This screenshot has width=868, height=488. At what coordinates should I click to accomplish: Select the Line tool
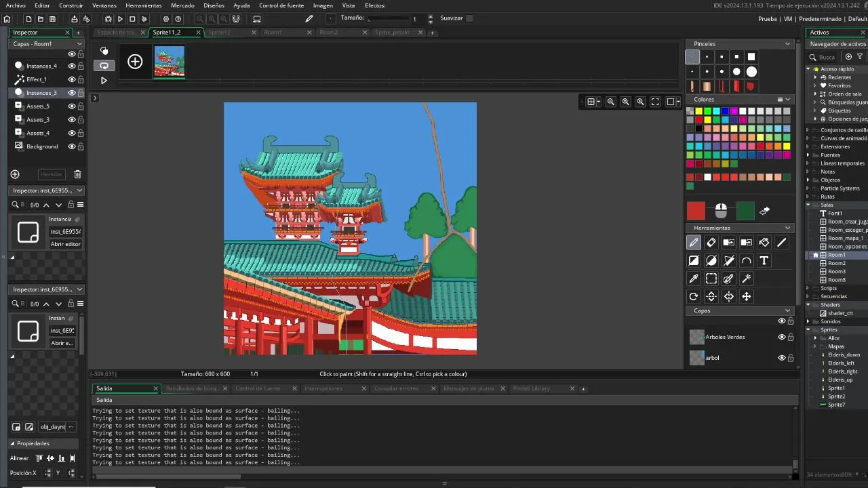[x=782, y=243]
